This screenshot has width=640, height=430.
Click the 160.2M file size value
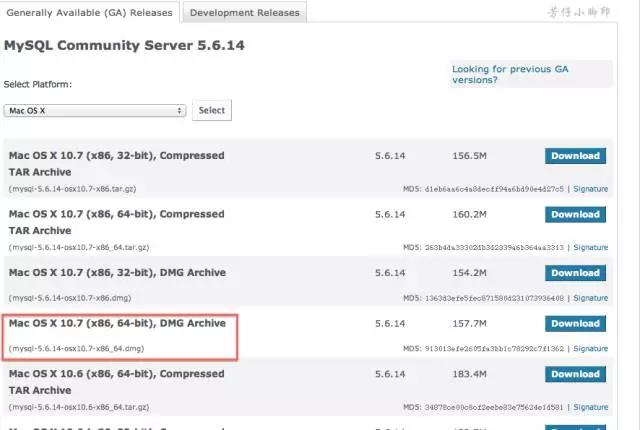[x=469, y=214]
